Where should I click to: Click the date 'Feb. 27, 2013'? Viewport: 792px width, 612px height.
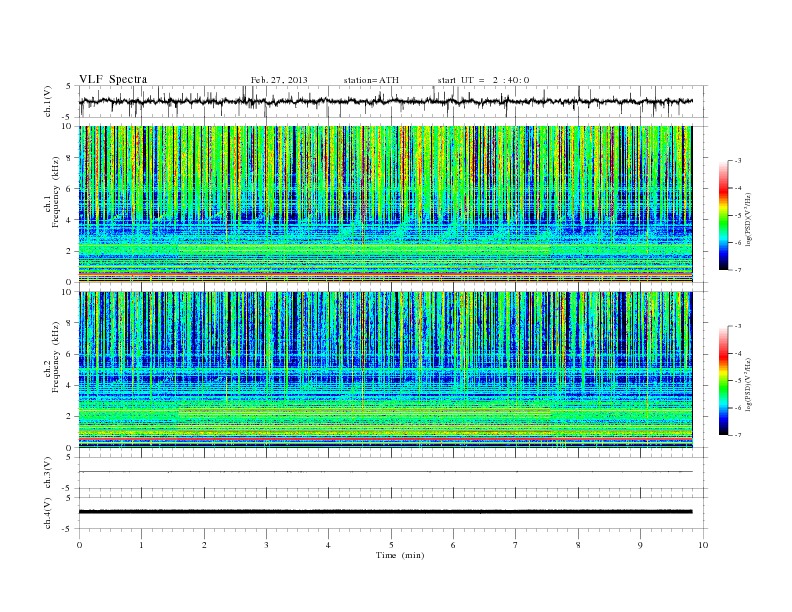(x=279, y=80)
